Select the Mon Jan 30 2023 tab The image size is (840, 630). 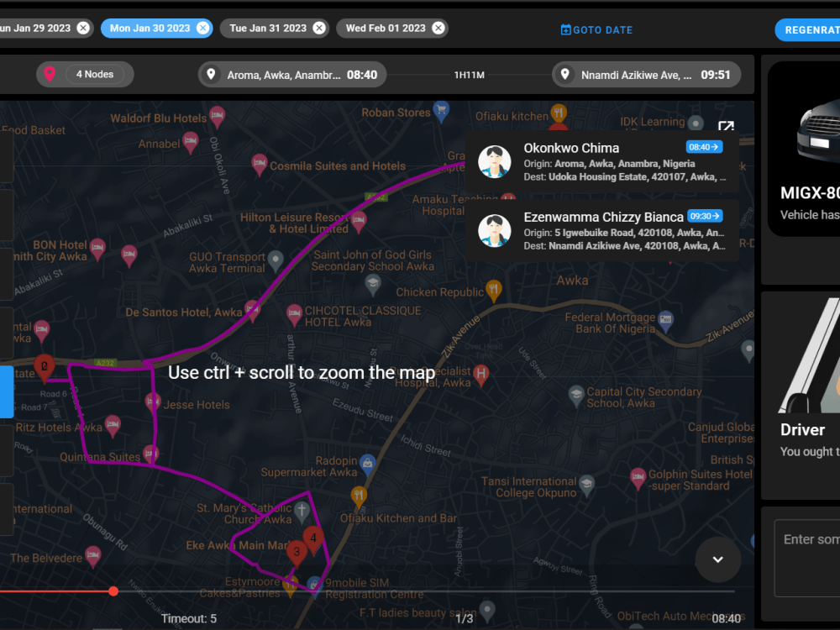pos(156,28)
